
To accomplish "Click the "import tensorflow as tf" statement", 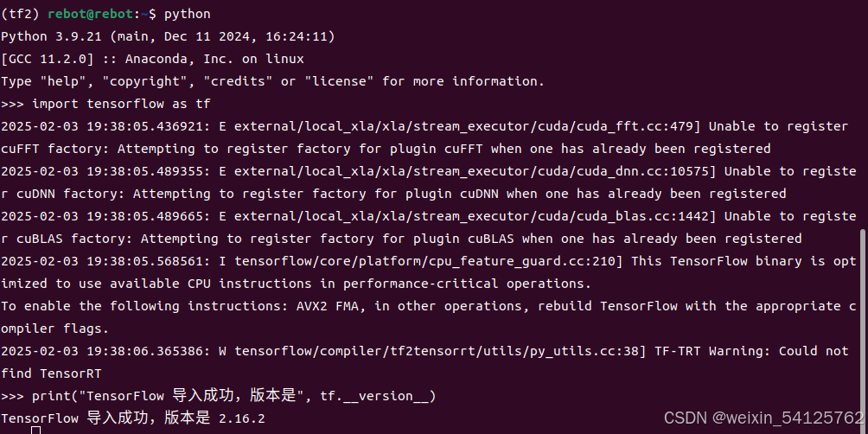I will (121, 104).
